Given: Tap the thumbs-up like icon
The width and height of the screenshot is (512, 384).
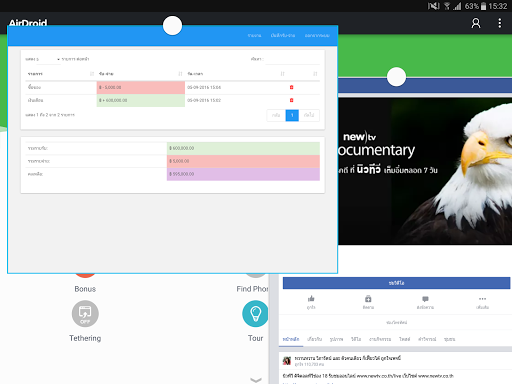Looking at the screenshot, I should point(311,299).
